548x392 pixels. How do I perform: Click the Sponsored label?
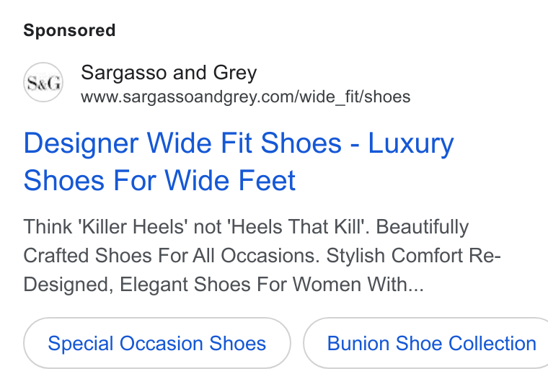point(69,30)
